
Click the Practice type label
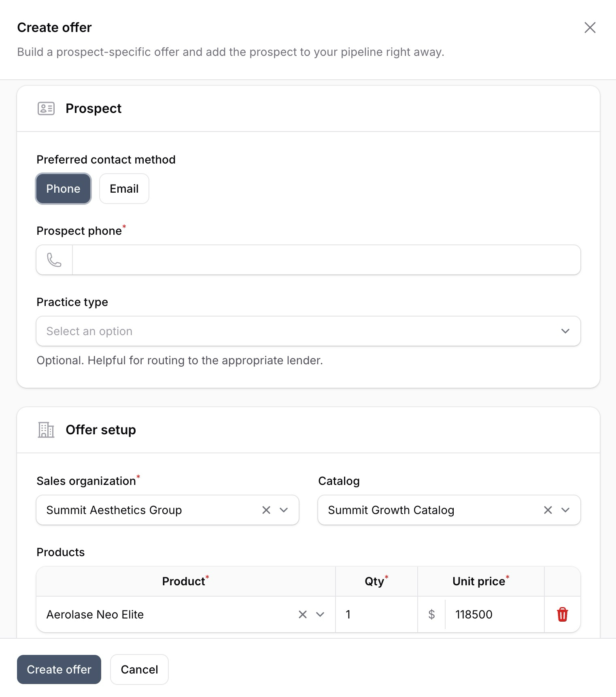tap(72, 302)
